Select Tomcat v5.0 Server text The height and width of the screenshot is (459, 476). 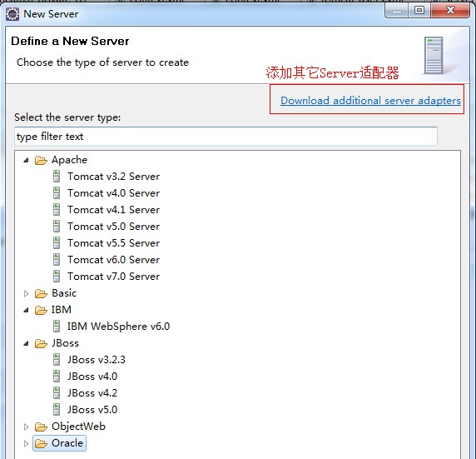(113, 227)
